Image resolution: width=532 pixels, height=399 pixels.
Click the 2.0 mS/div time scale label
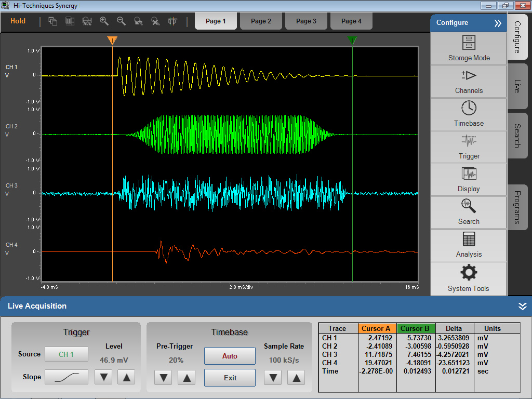point(241,287)
